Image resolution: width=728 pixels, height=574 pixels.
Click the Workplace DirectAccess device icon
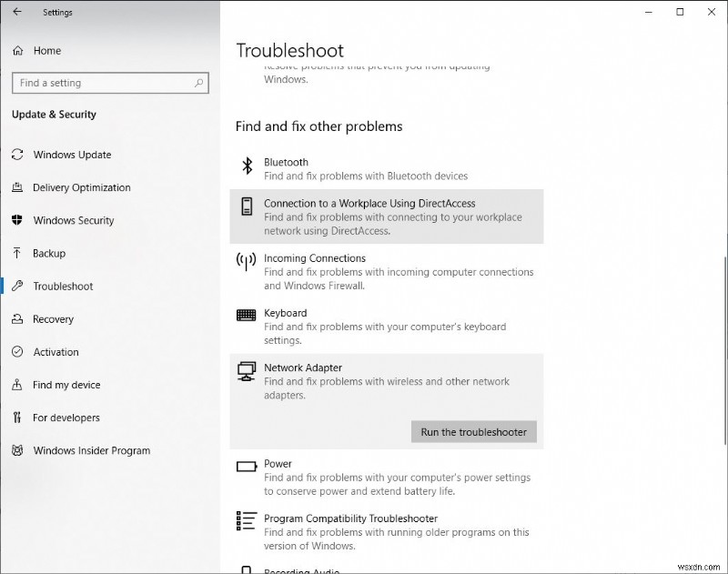[246, 208]
